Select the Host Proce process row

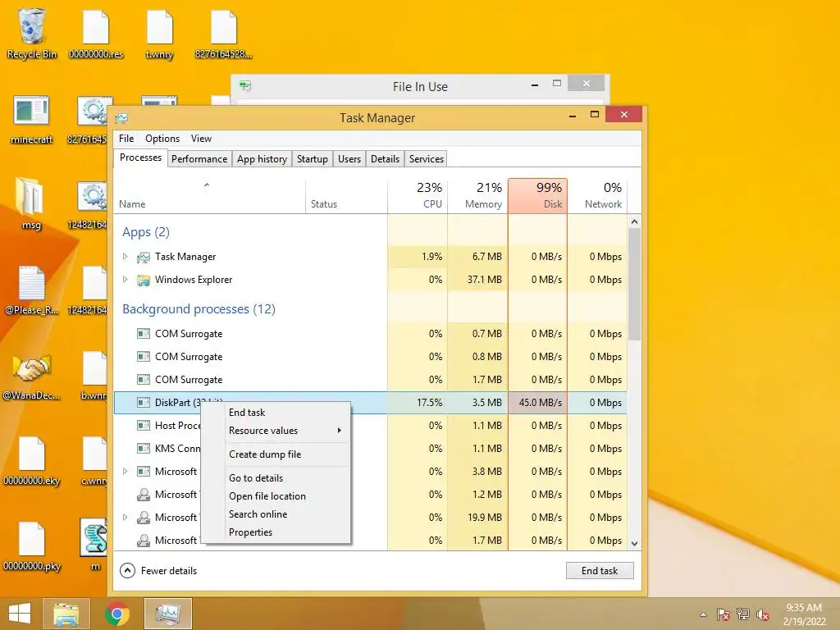click(370, 426)
